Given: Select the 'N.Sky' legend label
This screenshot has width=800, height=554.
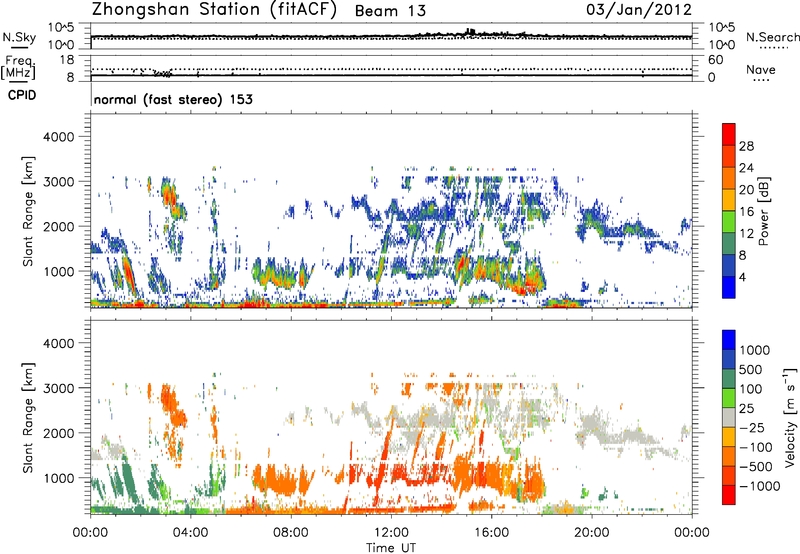Looking at the screenshot, I should point(19,37).
